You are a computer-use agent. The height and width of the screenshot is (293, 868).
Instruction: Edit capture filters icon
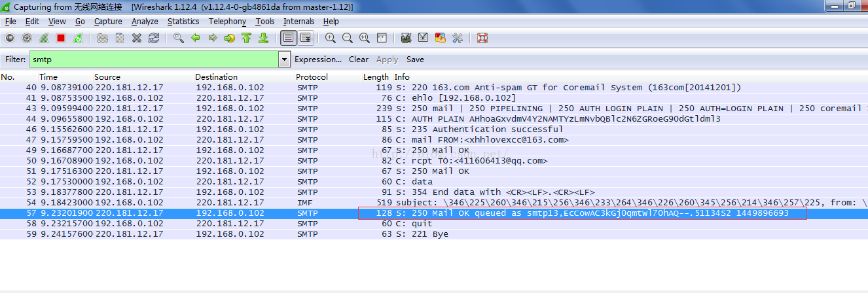tap(407, 38)
